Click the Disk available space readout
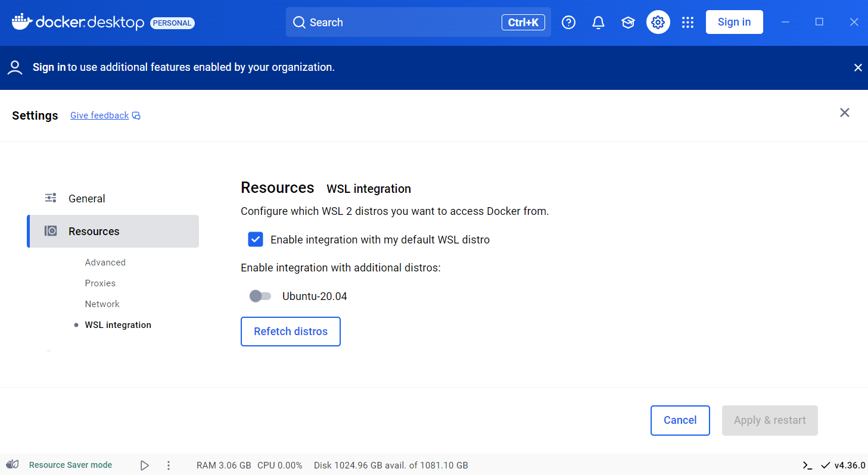This screenshot has height=475, width=868. (x=391, y=465)
